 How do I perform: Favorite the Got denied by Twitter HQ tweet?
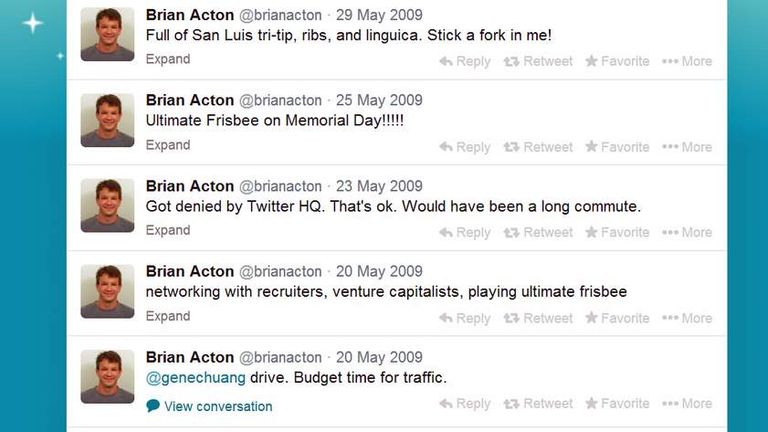tap(617, 232)
